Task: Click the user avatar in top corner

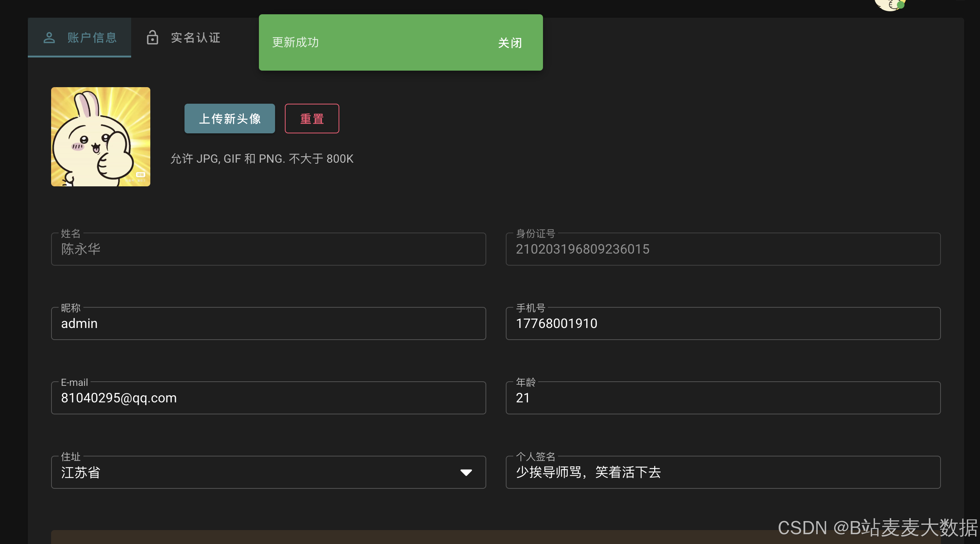Action: (890, 5)
